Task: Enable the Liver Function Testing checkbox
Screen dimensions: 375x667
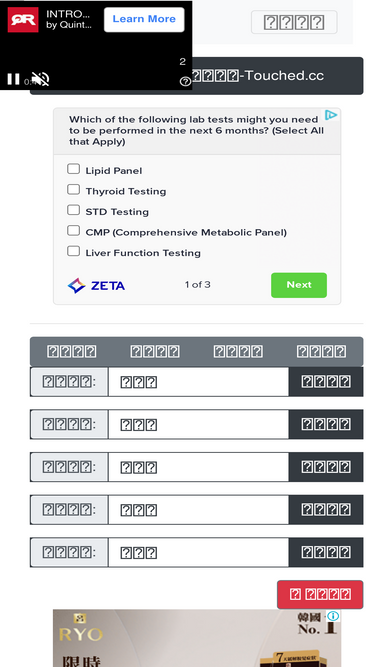Action: tap(74, 251)
